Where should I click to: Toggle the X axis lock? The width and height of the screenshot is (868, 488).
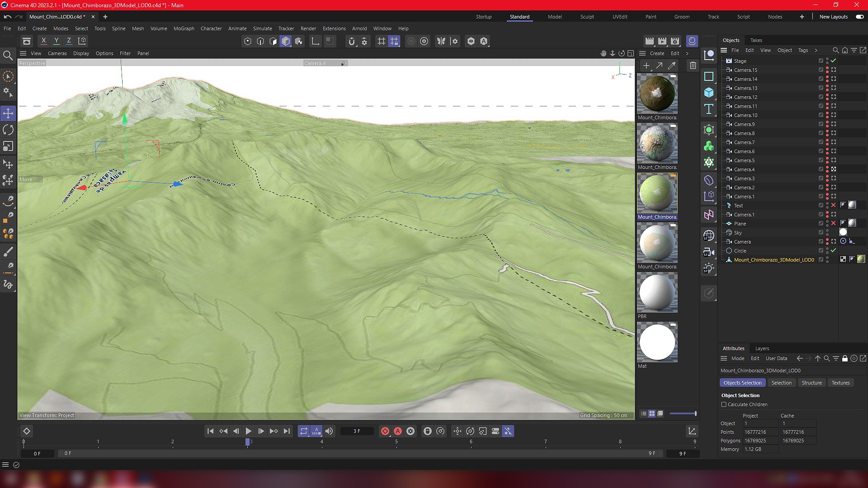click(x=44, y=41)
